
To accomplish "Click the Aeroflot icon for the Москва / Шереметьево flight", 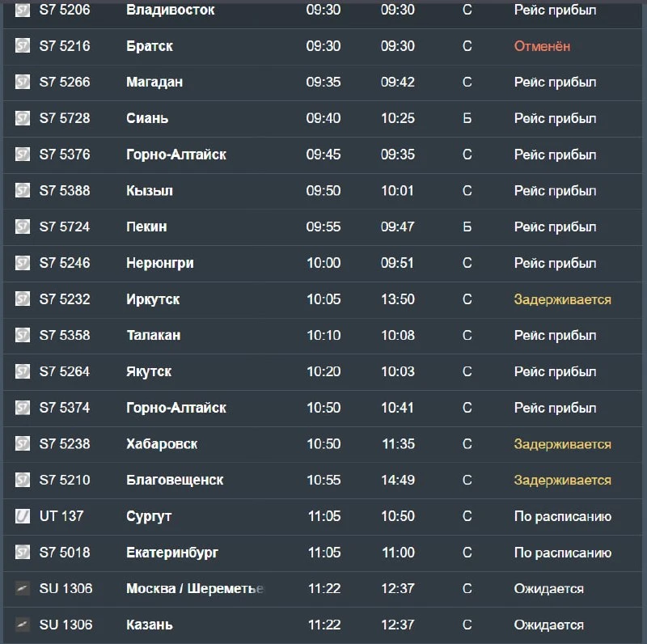I will point(23,588).
